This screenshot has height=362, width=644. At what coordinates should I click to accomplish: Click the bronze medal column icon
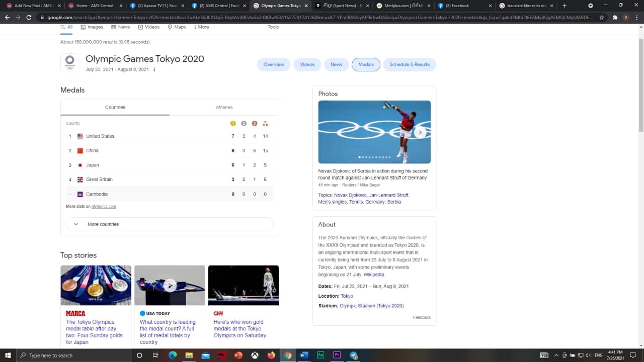(x=255, y=123)
